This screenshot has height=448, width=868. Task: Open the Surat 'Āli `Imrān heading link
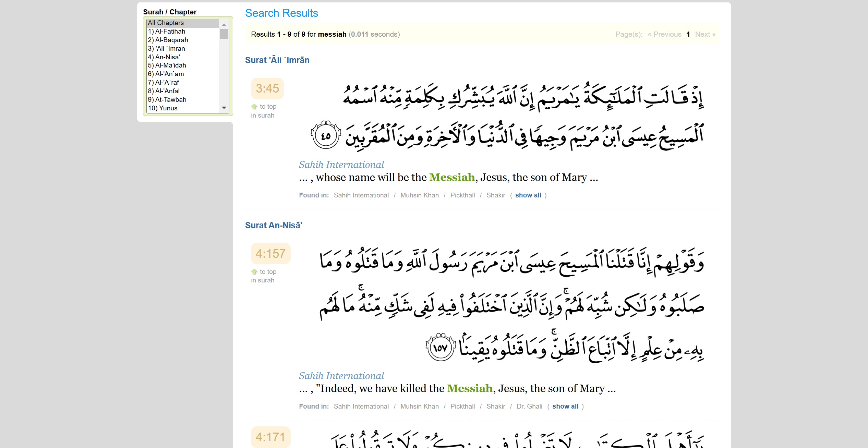tap(277, 60)
